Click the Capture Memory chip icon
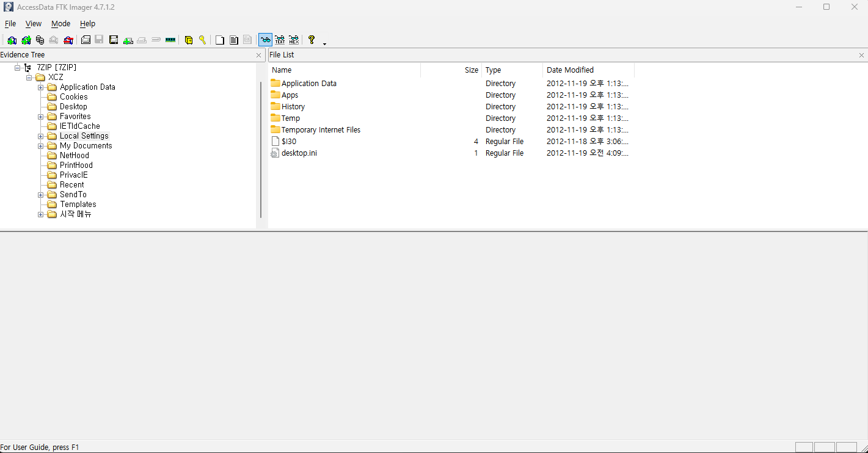 click(170, 40)
